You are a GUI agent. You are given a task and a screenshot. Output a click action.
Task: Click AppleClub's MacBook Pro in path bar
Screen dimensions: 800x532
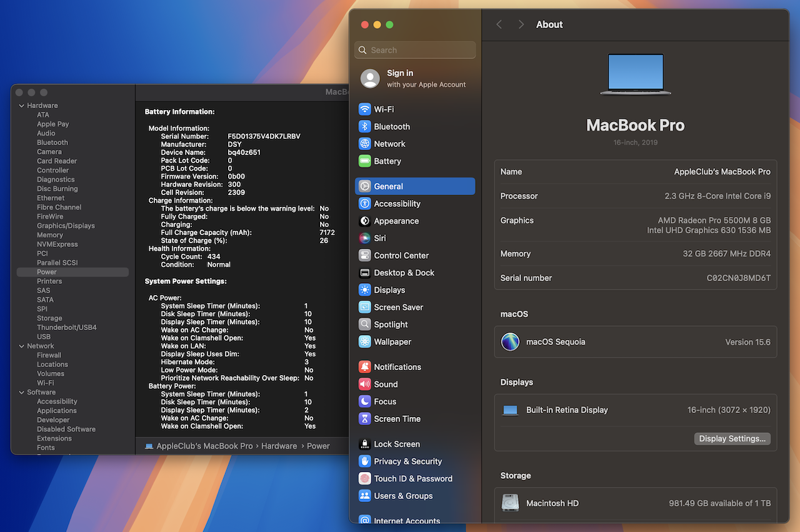point(204,446)
